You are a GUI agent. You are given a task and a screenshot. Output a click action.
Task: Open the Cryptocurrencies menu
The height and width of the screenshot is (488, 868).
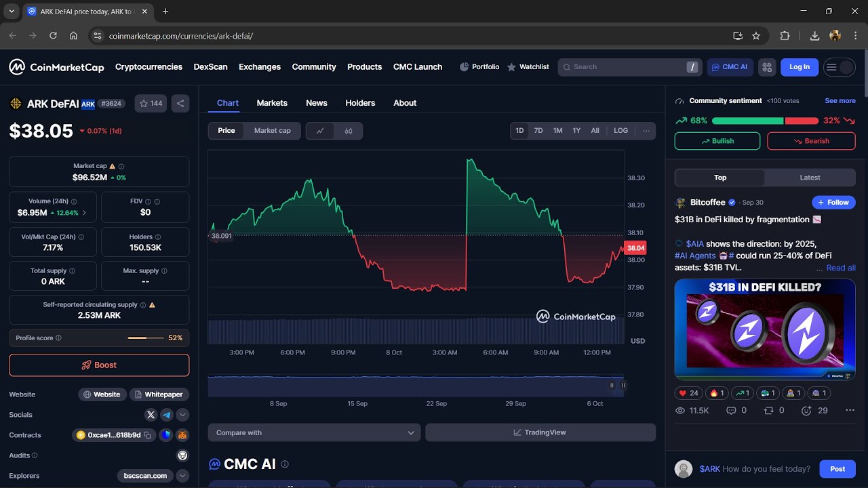(149, 67)
